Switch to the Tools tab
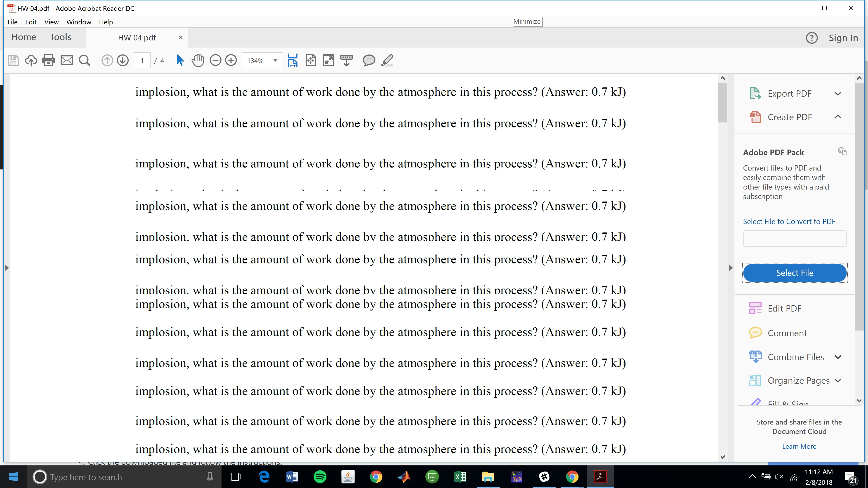 (61, 37)
